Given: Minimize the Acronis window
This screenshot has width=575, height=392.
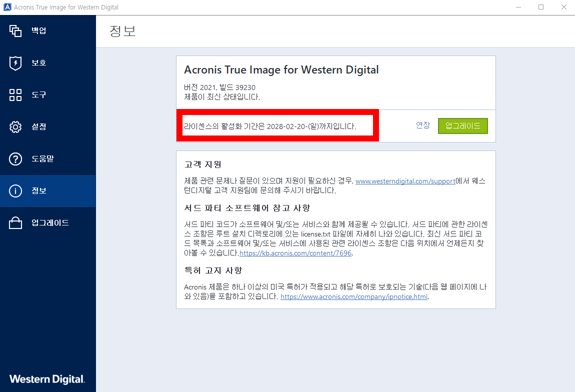Looking at the screenshot, I should tap(518, 7).
